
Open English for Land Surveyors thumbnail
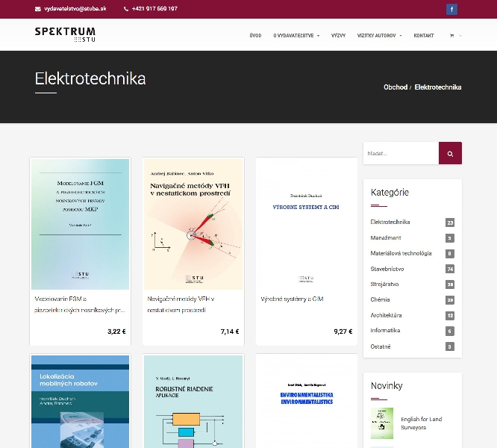tap(382, 423)
